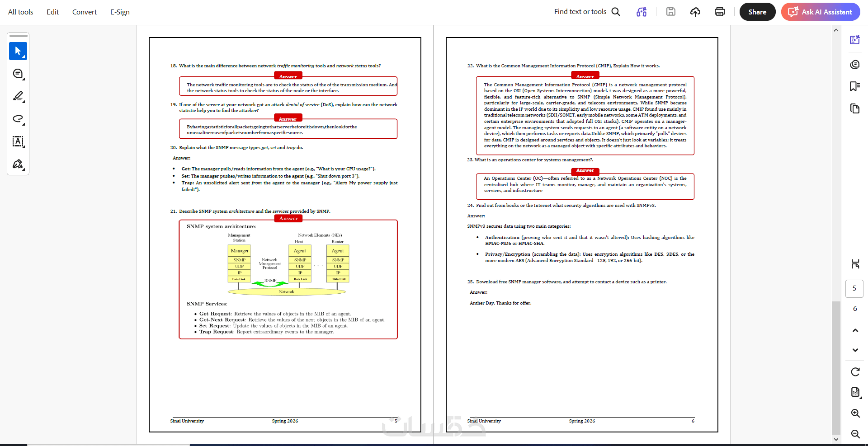This screenshot has height=446, width=868.
Task: Save the document with floppy icon
Action: (x=671, y=12)
